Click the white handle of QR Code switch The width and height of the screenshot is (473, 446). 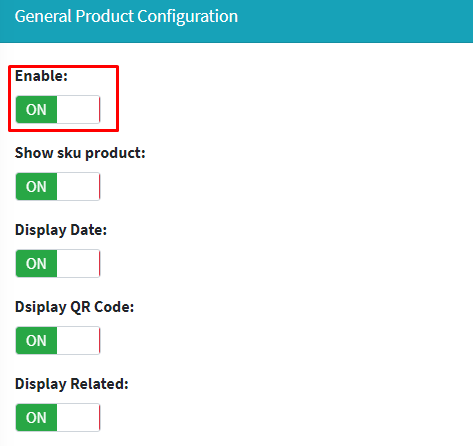(x=78, y=340)
